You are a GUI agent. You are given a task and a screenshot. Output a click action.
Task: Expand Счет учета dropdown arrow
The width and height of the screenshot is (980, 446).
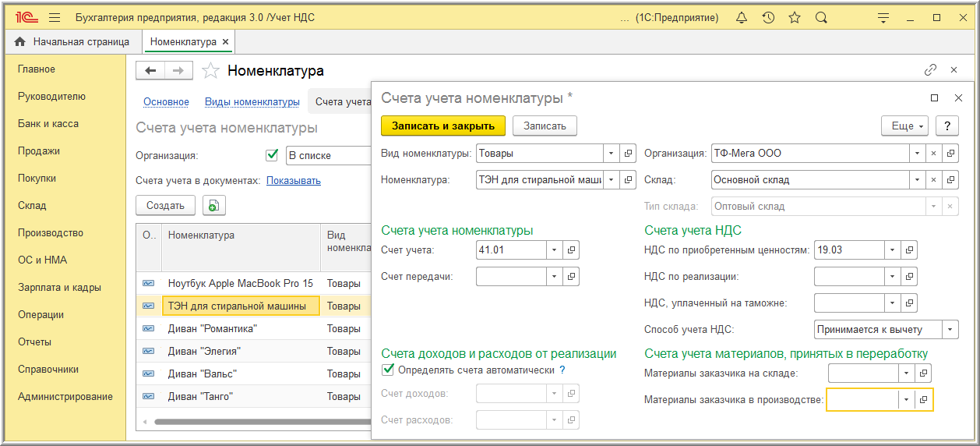click(554, 250)
